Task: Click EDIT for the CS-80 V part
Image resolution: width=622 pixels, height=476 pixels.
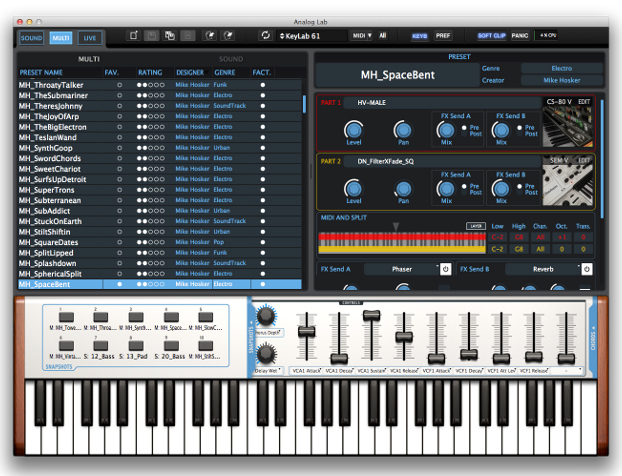Action: 584,102
